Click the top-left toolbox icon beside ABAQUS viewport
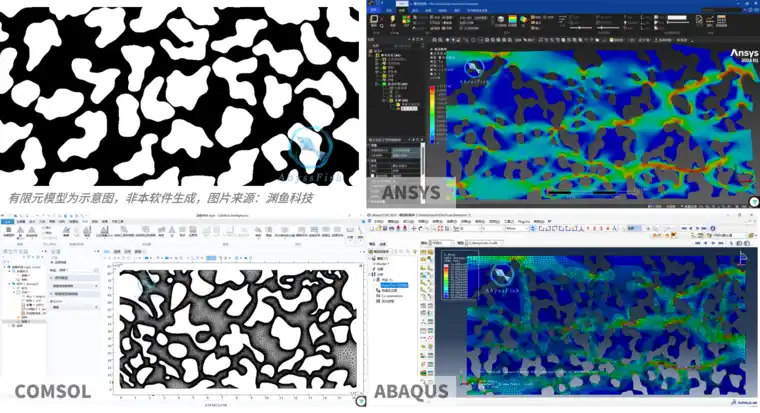This screenshot has height=413, width=760. click(423, 252)
